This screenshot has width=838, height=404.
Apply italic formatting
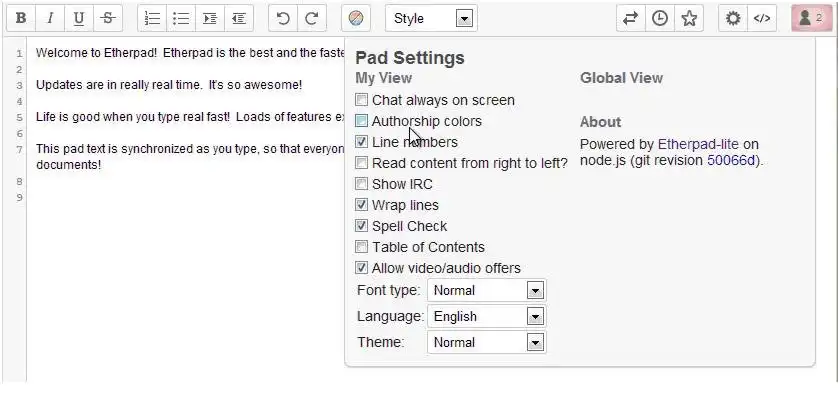point(50,18)
